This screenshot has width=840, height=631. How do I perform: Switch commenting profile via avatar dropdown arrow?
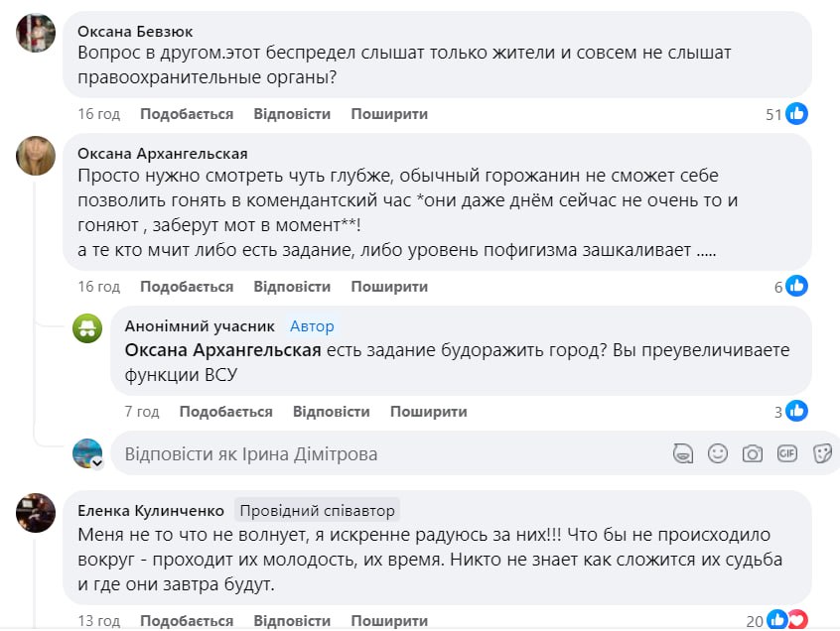(97, 462)
